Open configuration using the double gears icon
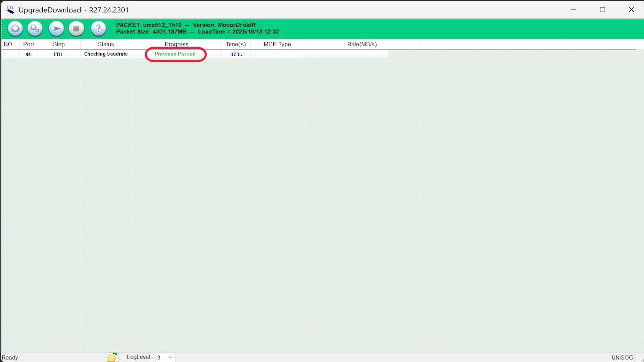 click(35, 28)
